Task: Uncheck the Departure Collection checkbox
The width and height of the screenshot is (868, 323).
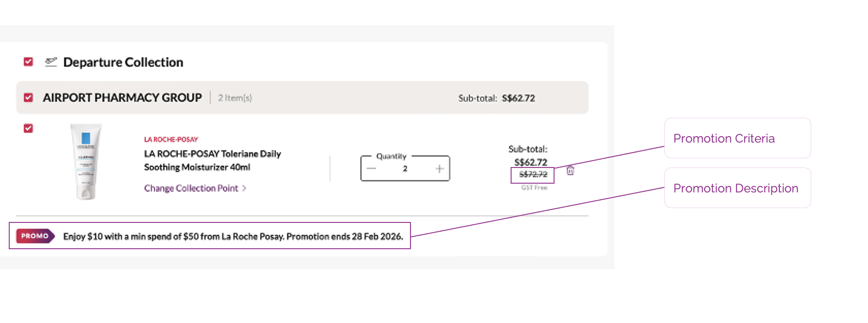Action: [x=29, y=62]
